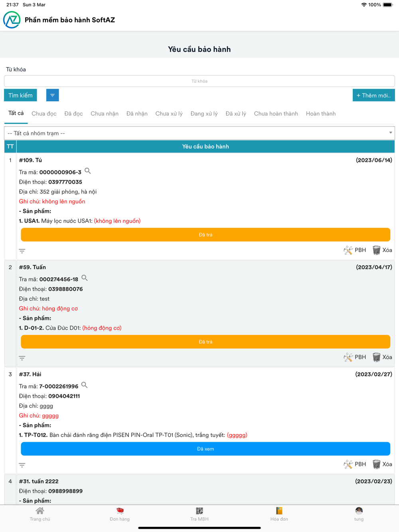The image size is (399, 532).
Task: Click address '352 giải phóng, hà nội'
Action: point(68,191)
